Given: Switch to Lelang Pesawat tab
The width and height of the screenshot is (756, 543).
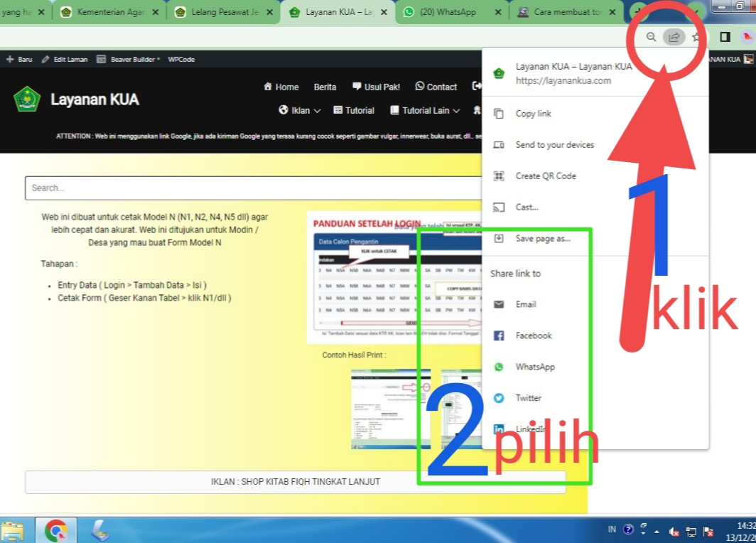Looking at the screenshot, I should coord(225,12).
